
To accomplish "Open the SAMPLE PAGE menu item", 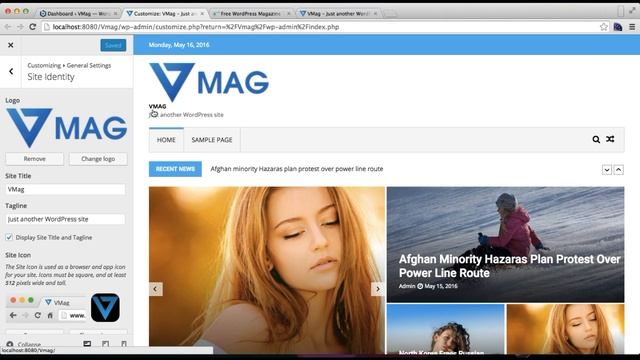I will (212, 140).
